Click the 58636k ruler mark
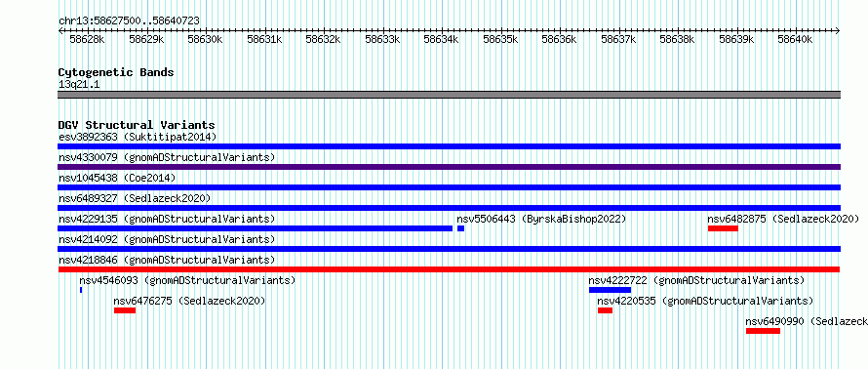 pyautogui.click(x=559, y=39)
